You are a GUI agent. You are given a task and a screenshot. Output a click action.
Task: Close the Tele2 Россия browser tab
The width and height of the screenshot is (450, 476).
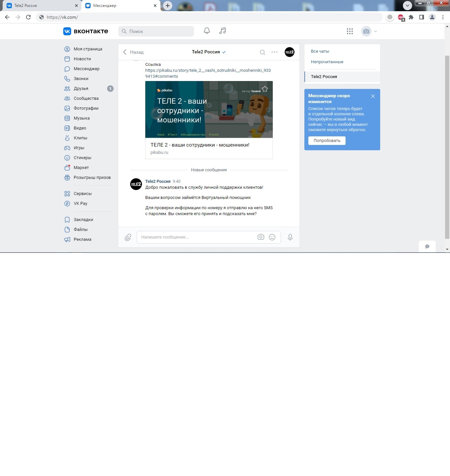click(x=76, y=6)
